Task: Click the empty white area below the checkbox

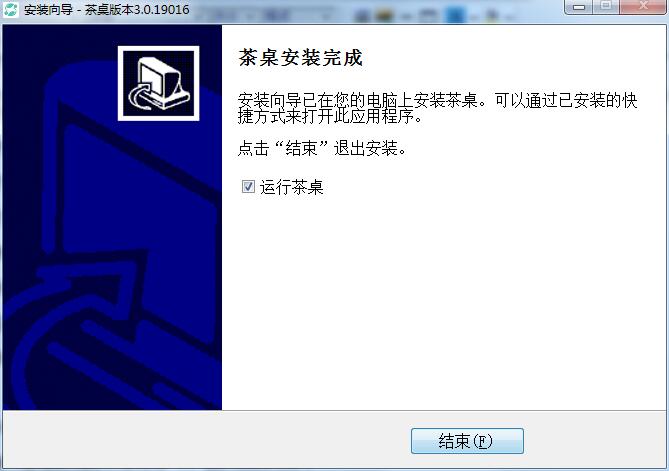Action: (444, 299)
